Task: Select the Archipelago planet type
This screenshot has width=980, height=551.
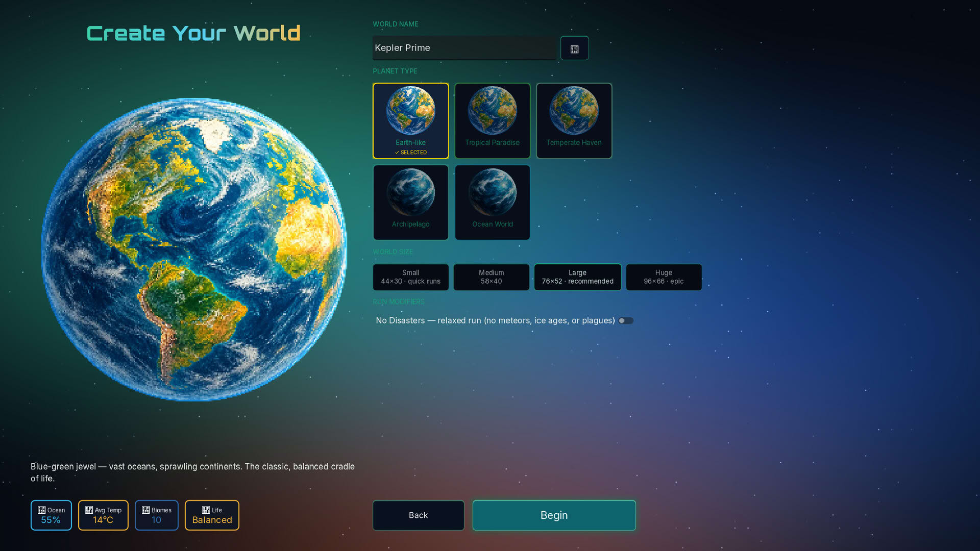Action: click(410, 203)
